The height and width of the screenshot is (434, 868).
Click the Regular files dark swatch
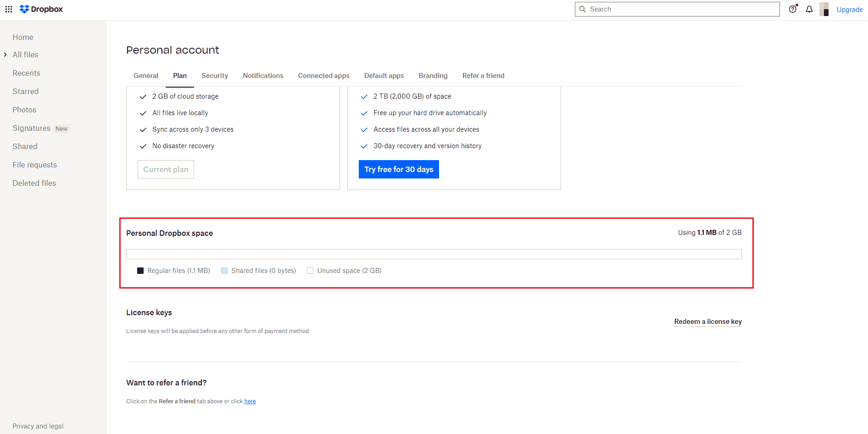point(140,271)
